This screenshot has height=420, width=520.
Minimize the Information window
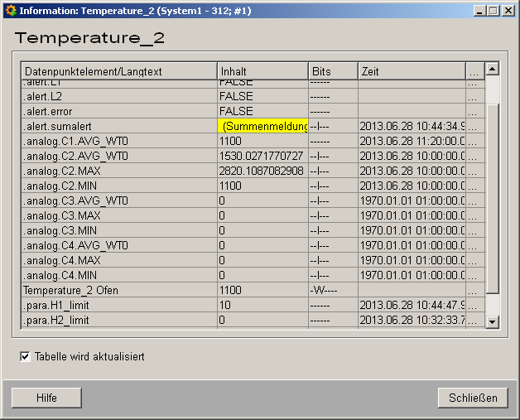point(480,11)
